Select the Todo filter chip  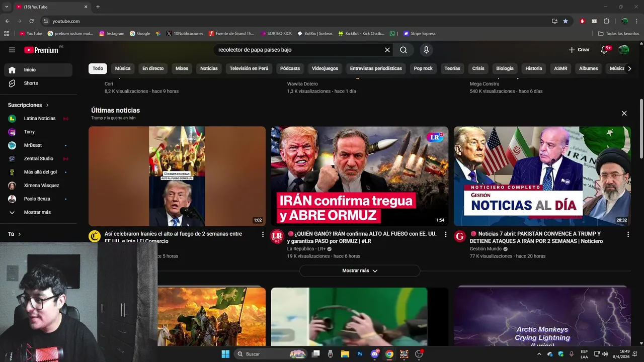click(98, 68)
